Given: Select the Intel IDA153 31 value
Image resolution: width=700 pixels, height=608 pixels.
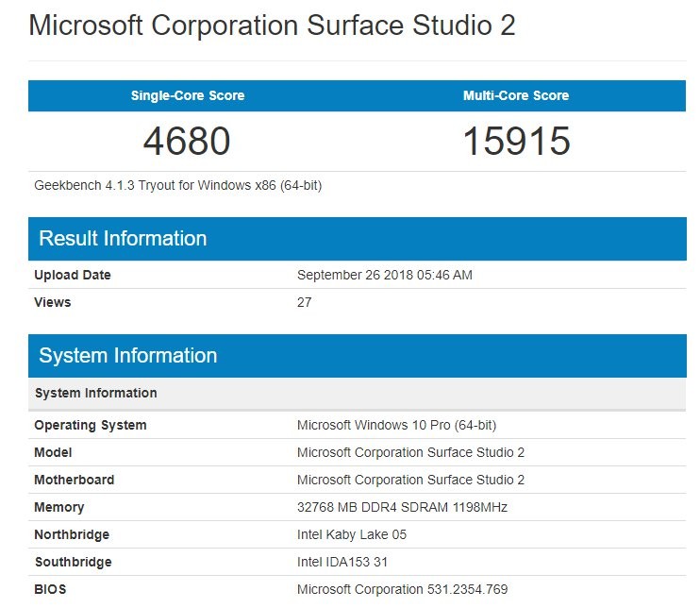Looking at the screenshot, I should coord(342,562).
